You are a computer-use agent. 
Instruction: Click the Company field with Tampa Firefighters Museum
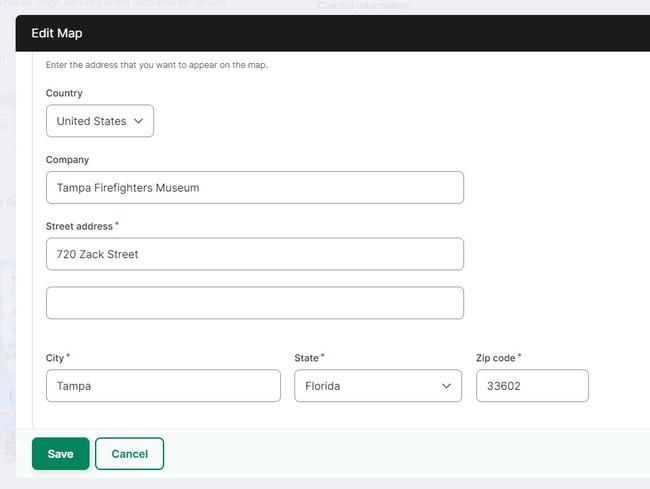254,187
